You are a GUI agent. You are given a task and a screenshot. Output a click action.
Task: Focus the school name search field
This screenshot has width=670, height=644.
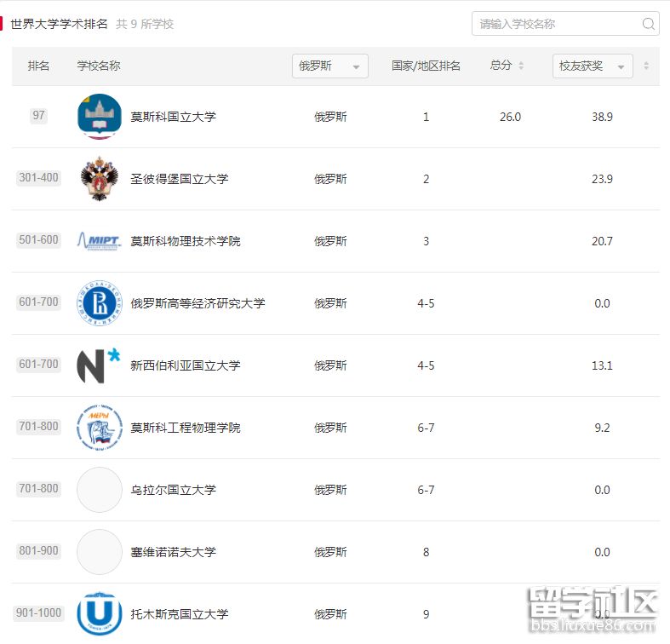pyautogui.click(x=565, y=24)
